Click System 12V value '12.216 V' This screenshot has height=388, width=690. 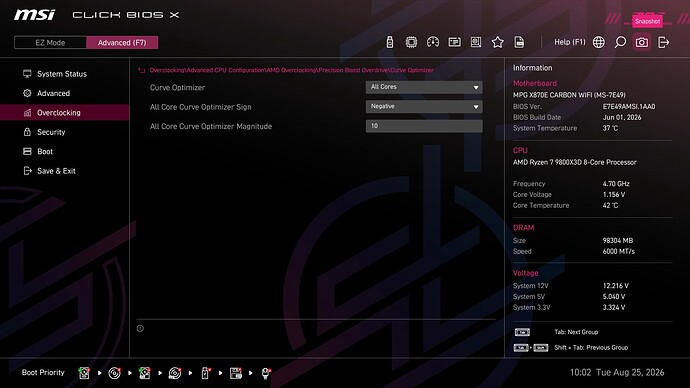(x=616, y=286)
